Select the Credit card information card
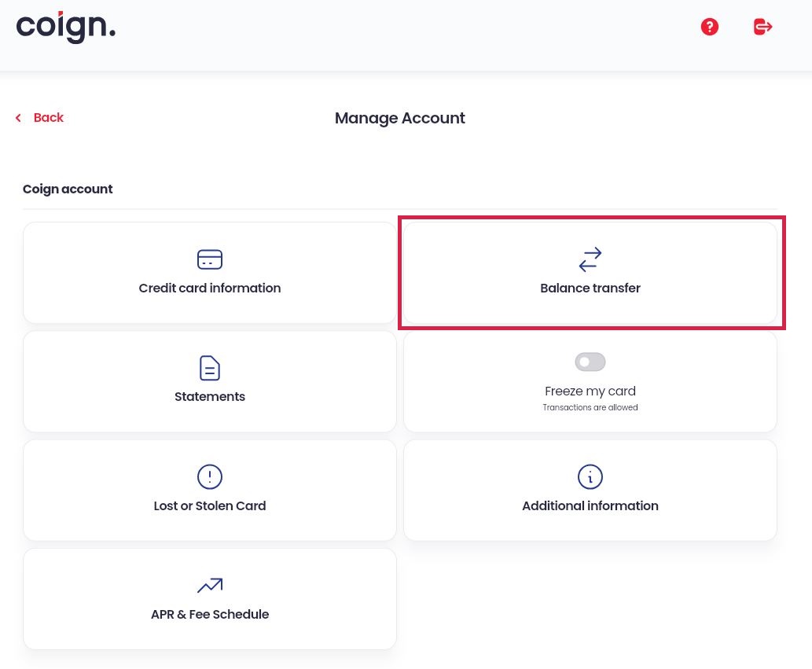 click(x=210, y=273)
